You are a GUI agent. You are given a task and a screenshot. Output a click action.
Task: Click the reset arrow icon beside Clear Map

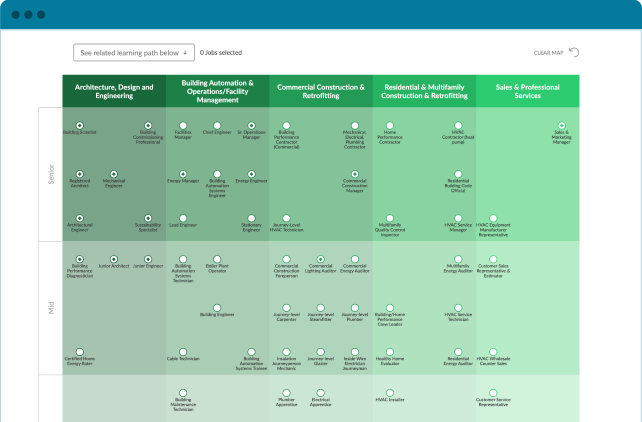(x=574, y=52)
